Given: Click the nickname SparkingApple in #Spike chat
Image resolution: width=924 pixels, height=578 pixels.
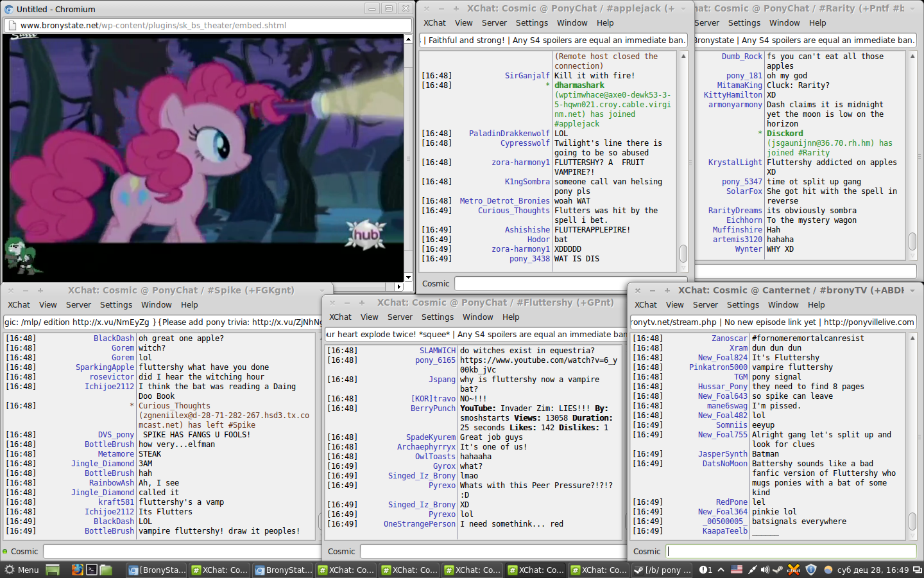Looking at the screenshot, I should (x=105, y=367).
